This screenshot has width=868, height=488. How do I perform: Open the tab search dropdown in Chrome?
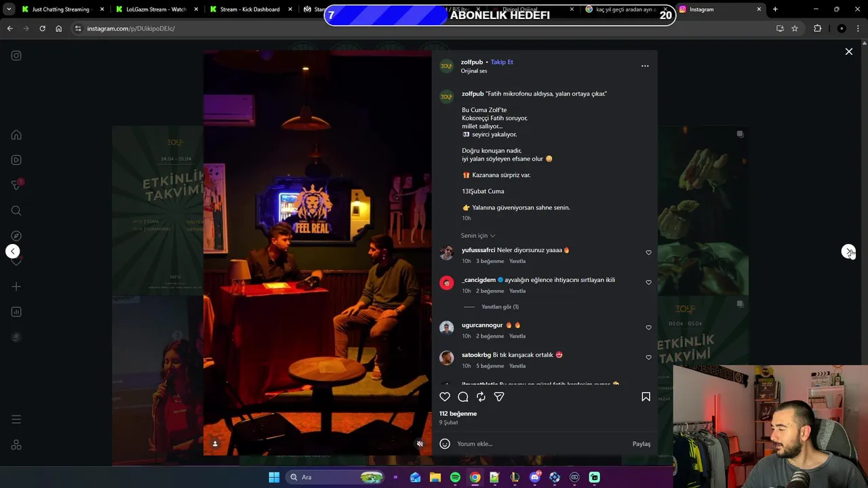pos(9,9)
